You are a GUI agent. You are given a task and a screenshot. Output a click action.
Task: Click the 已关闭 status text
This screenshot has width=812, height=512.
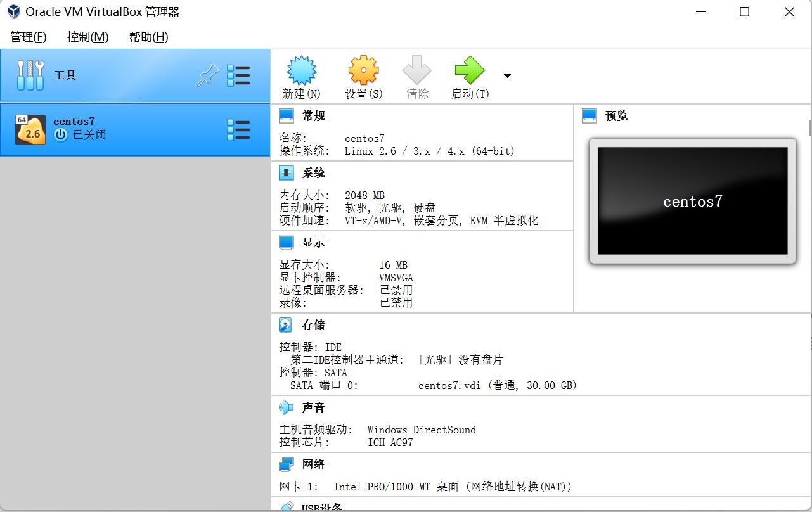[x=90, y=135]
